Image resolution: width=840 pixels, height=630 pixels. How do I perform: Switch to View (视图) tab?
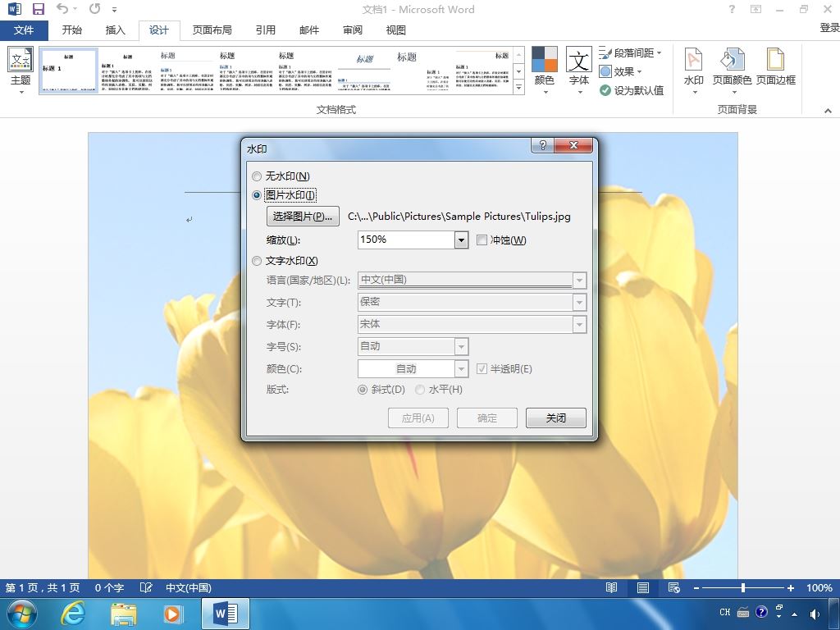tap(396, 30)
